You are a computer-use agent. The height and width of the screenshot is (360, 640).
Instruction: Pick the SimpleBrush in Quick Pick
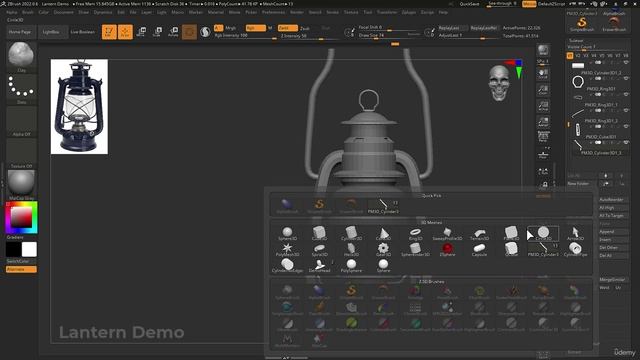point(319,206)
